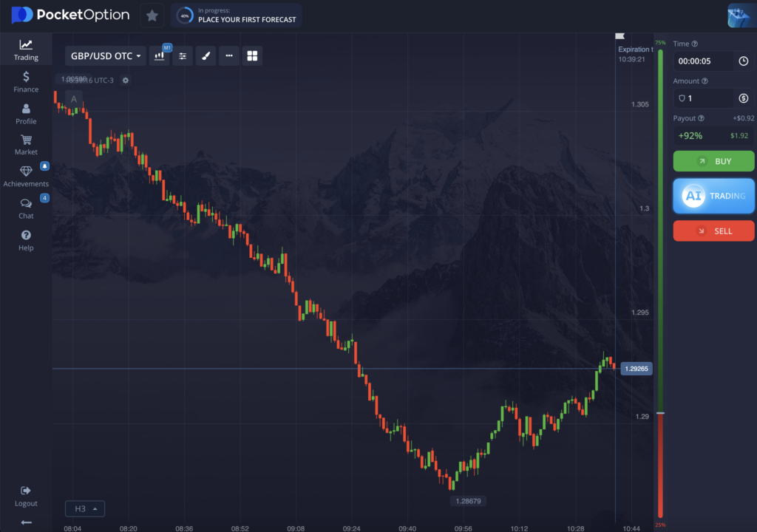Image resolution: width=757 pixels, height=532 pixels.
Task: Open the multi-chart grid layout icon
Action: [x=252, y=56]
